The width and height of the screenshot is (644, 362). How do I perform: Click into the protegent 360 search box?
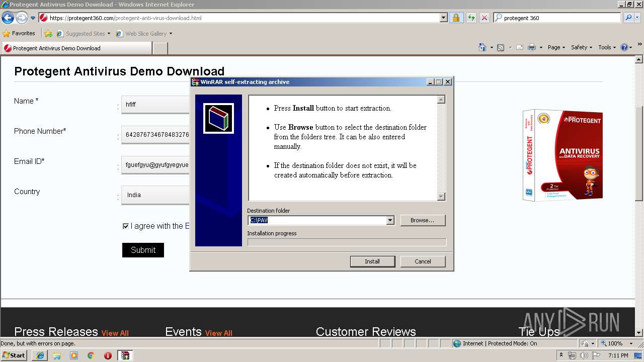point(557,18)
